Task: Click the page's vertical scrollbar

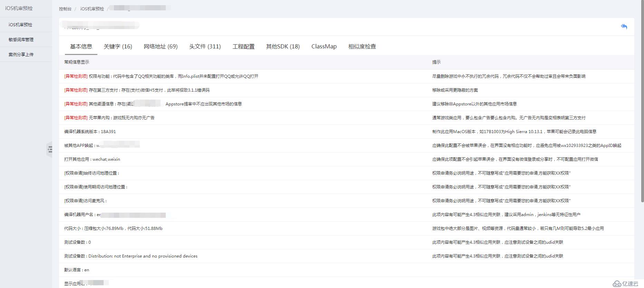Action: [642, 101]
